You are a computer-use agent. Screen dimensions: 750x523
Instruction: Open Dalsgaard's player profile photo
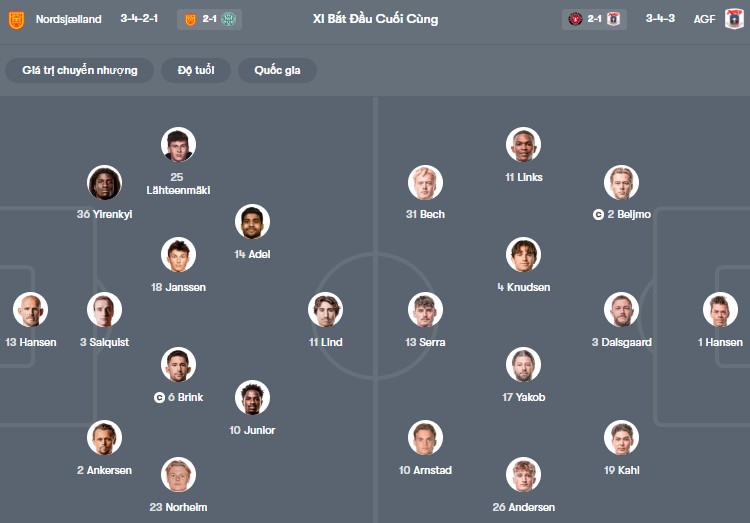point(621,310)
